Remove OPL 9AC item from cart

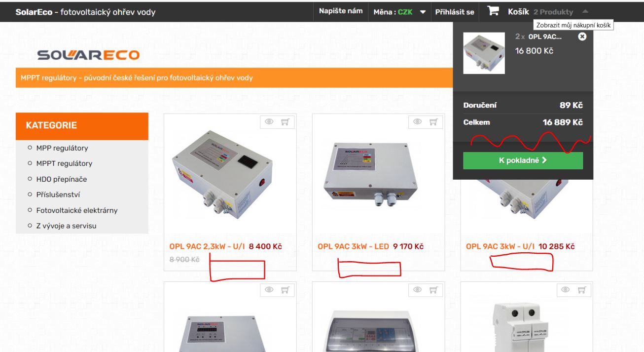pyautogui.click(x=582, y=37)
